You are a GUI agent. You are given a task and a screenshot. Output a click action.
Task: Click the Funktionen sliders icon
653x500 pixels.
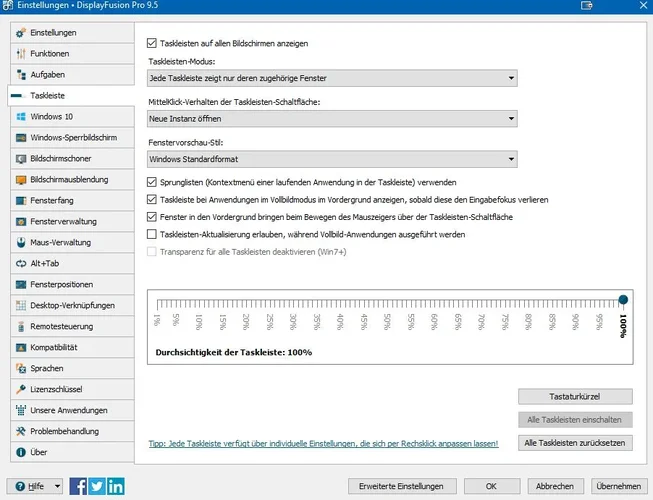pyautogui.click(x=21, y=54)
